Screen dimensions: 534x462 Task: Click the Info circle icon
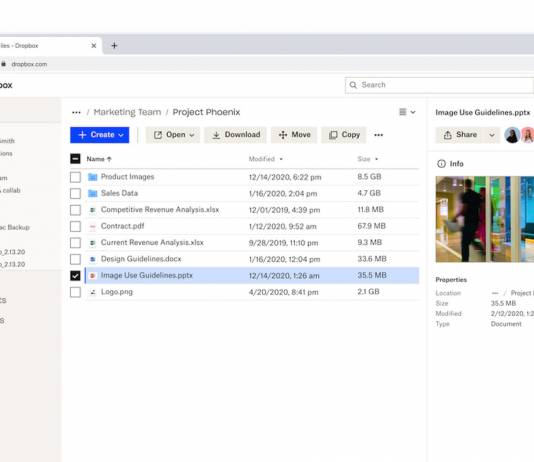(x=441, y=164)
